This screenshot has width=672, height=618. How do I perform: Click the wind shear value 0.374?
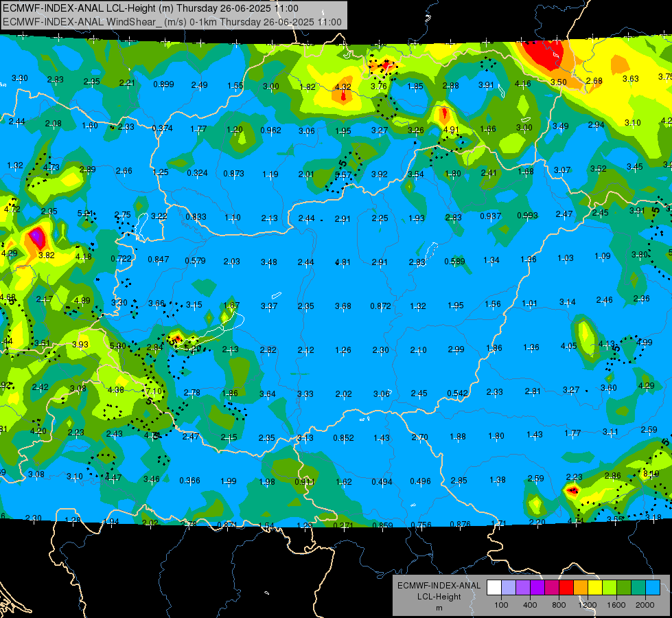tap(163, 128)
